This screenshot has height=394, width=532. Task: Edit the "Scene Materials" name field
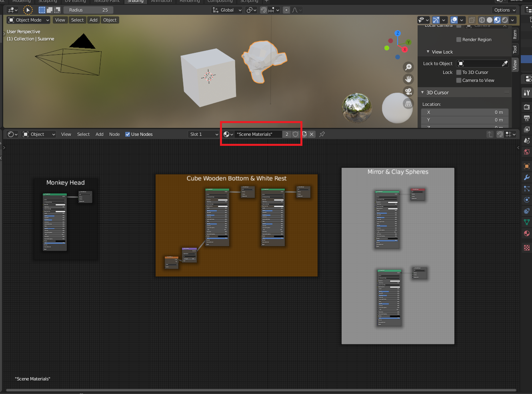[258, 134]
